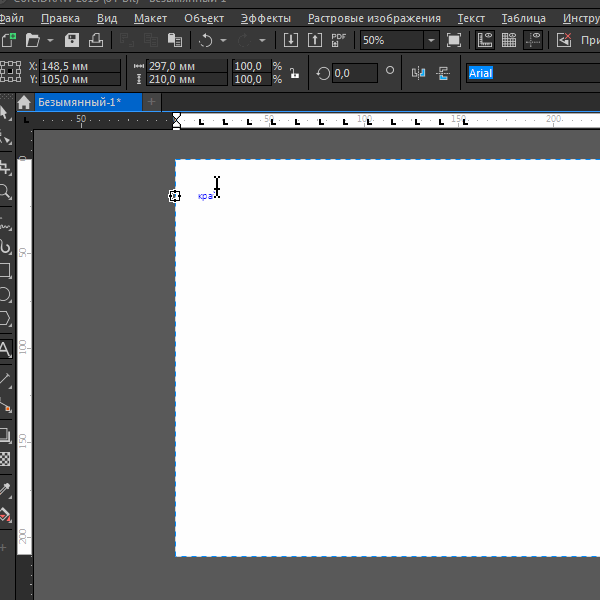600x600 pixels.
Task: Click the height field 210,0 мм
Action: pyautogui.click(x=187, y=79)
